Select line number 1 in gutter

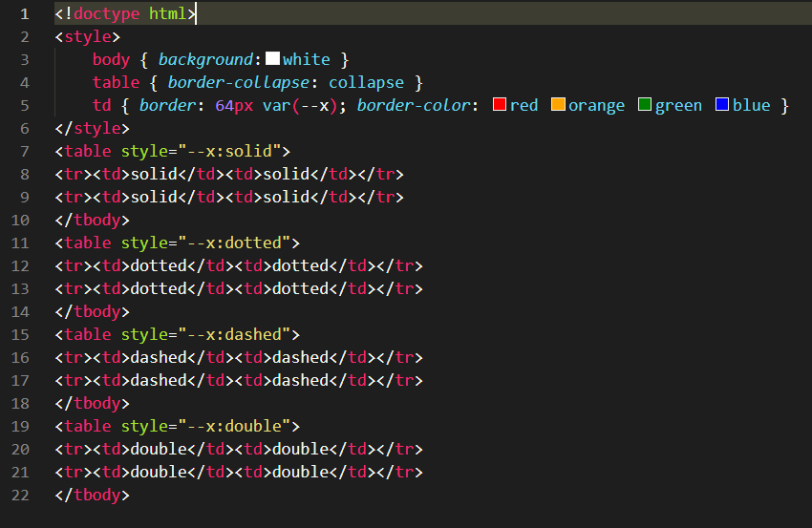coord(24,14)
